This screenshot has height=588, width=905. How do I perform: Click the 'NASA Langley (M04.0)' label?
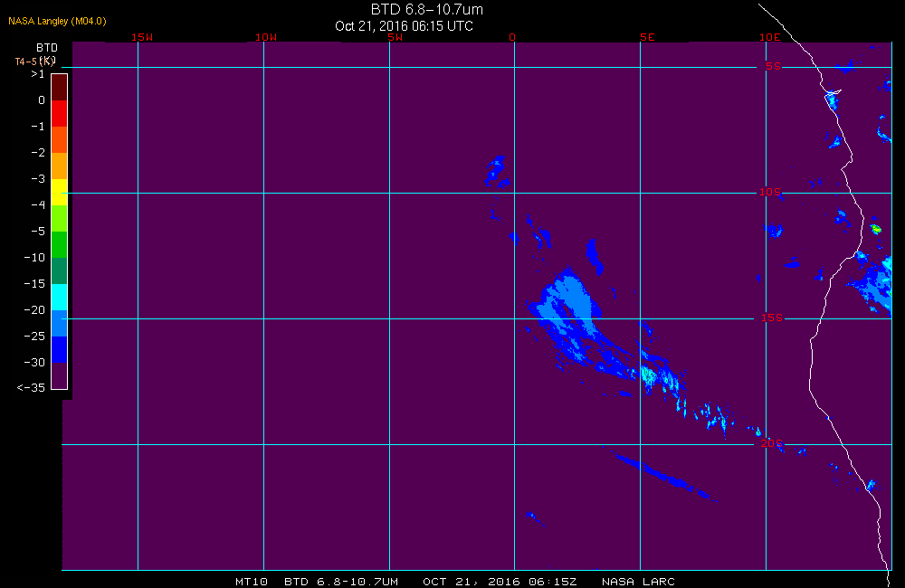point(57,22)
